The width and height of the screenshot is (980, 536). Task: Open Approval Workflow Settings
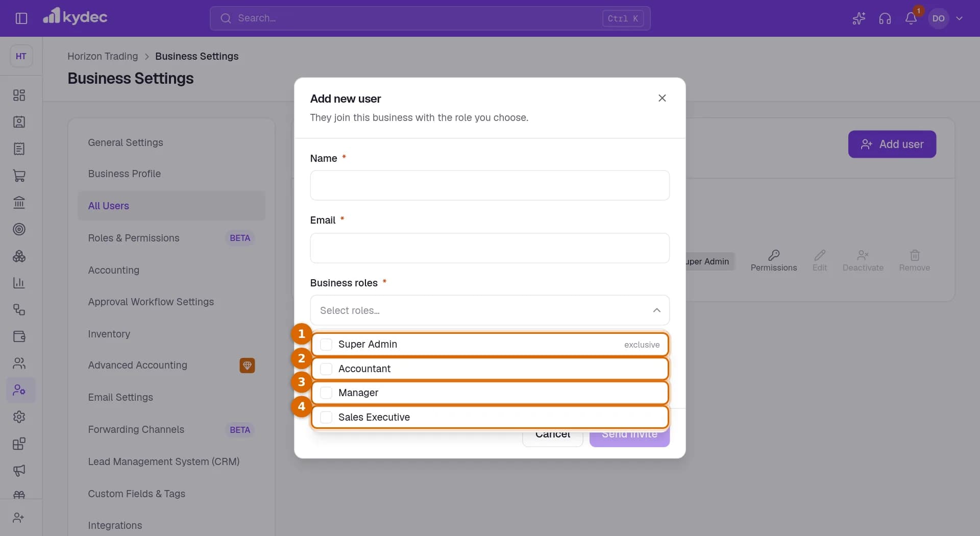(x=171, y=302)
